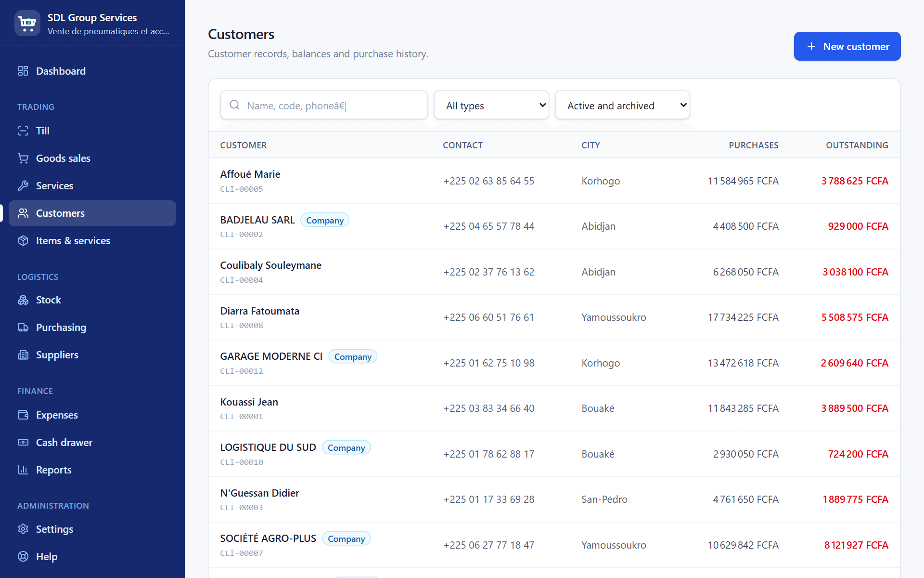Click Company badge next to GARAGE MODERNE CI
The image size is (924, 578).
point(353,356)
